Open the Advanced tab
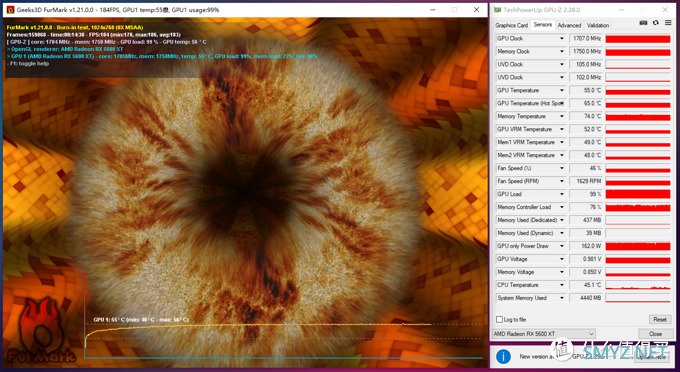Image resolution: width=680 pixels, height=372 pixels. pos(569,26)
